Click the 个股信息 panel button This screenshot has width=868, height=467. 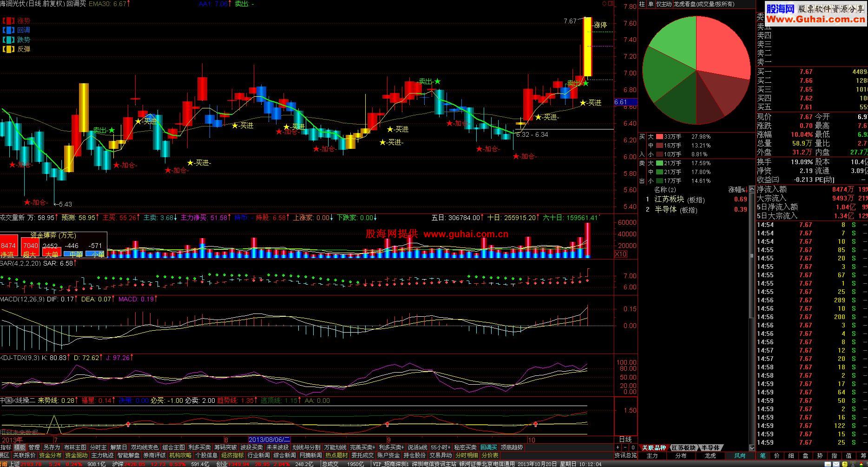point(206,455)
